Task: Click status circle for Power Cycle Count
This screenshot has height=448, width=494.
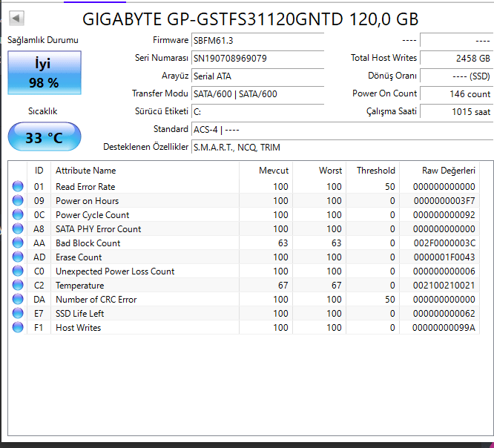Action: point(18,214)
